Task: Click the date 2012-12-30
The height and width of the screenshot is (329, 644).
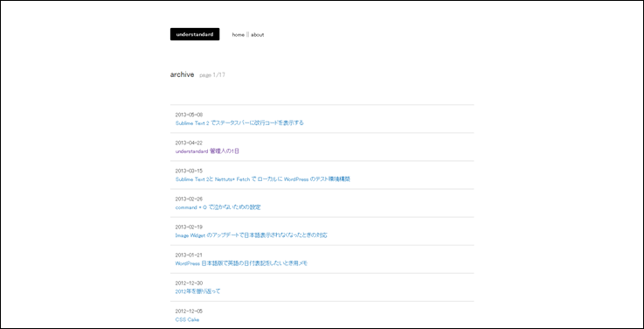Action: click(x=189, y=283)
